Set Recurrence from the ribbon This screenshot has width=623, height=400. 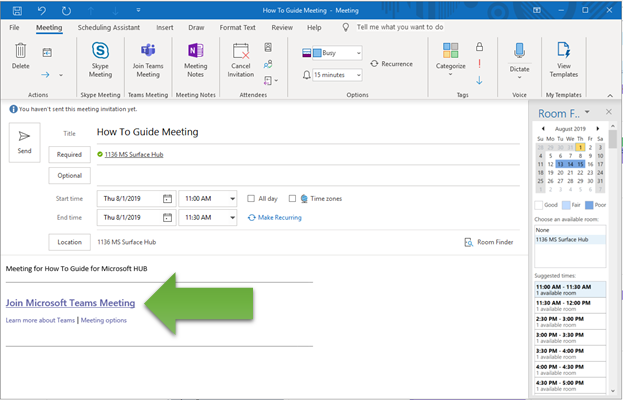click(x=392, y=64)
